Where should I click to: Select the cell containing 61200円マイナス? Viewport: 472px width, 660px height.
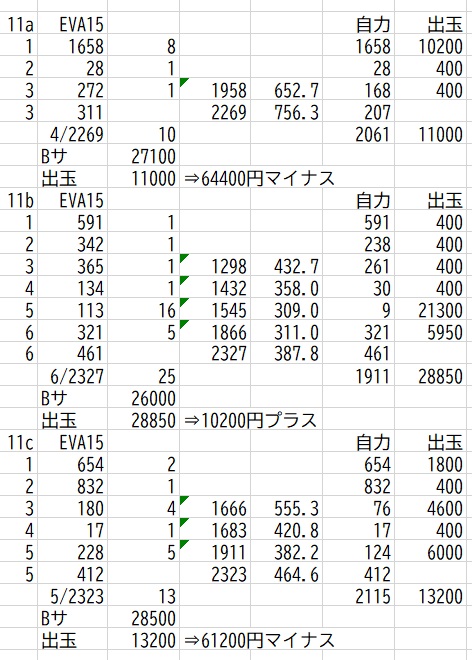pyautogui.click(x=259, y=640)
